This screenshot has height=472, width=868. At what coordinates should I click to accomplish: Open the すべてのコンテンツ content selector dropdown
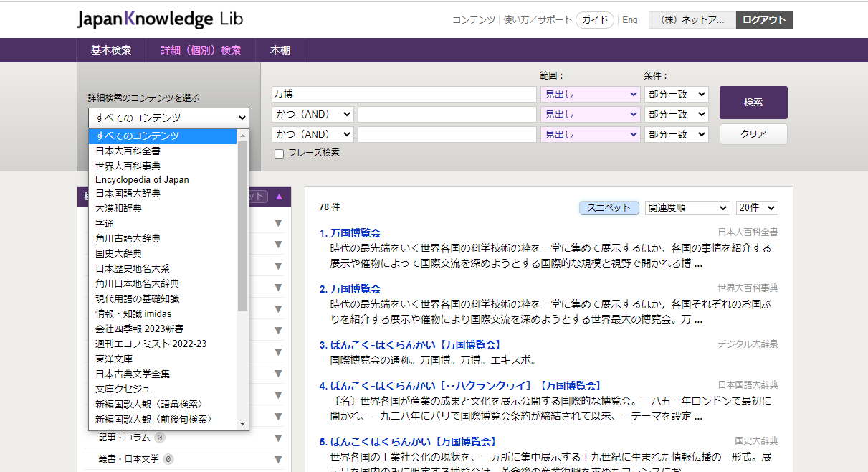coord(168,118)
